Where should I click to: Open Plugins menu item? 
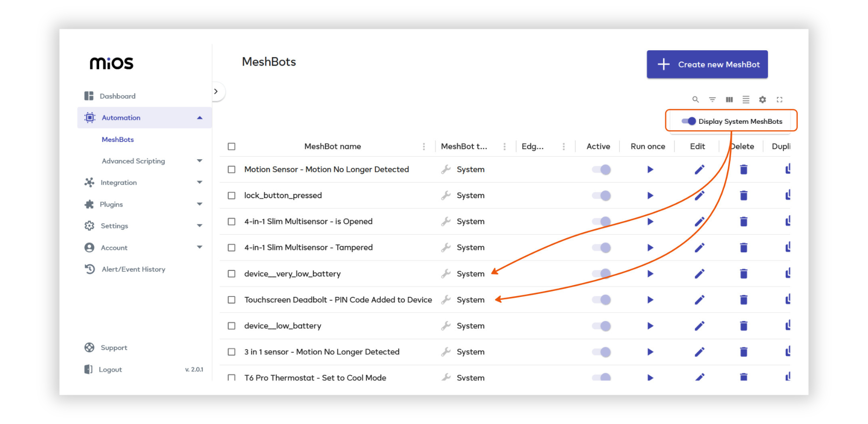111,204
